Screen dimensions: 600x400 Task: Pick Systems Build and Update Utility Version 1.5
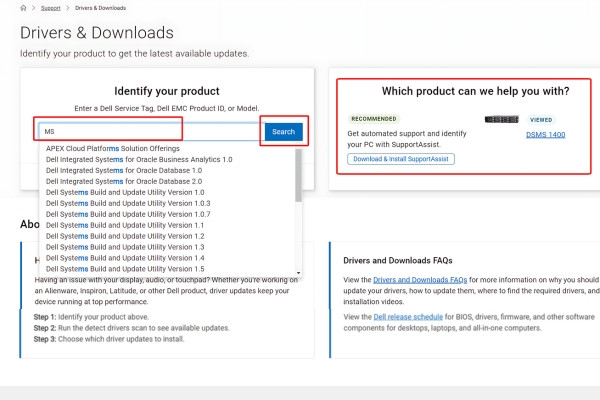click(125, 269)
